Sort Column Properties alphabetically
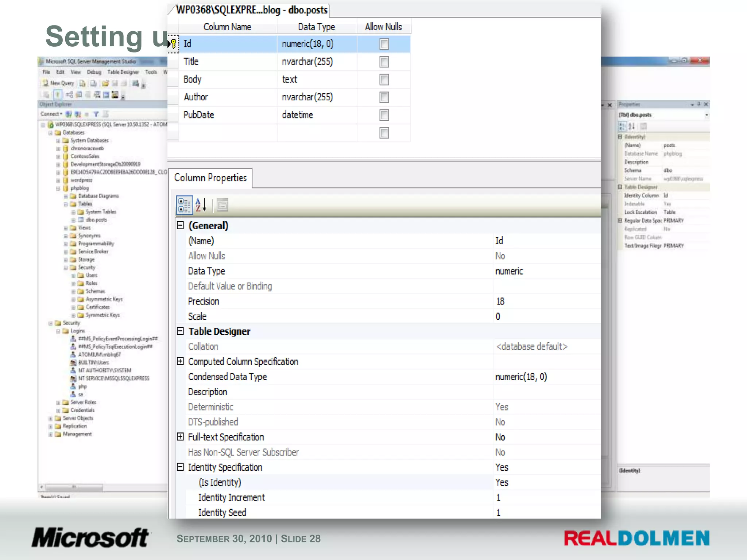Image resolution: width=747 pixels, height=560 pixels. 201,205
